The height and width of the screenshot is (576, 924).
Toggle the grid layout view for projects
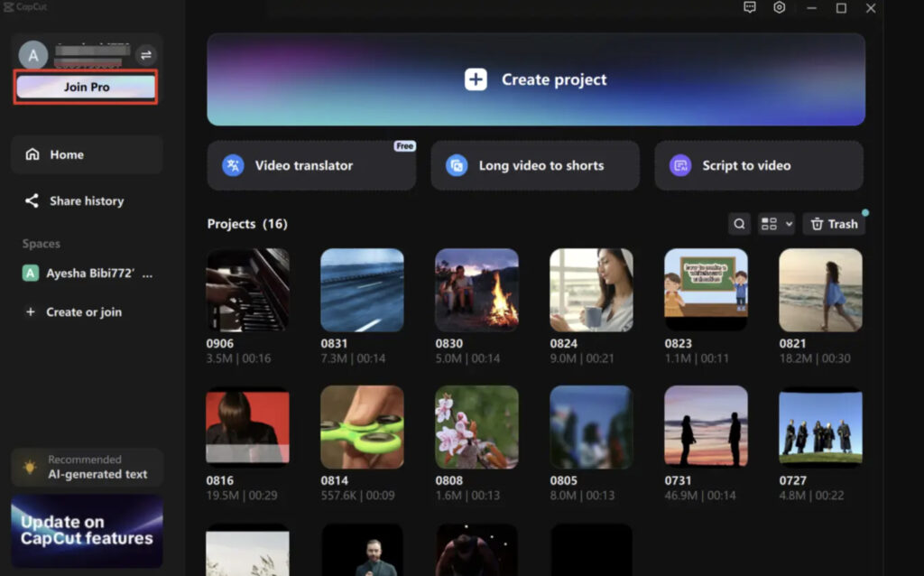(772, 223)
